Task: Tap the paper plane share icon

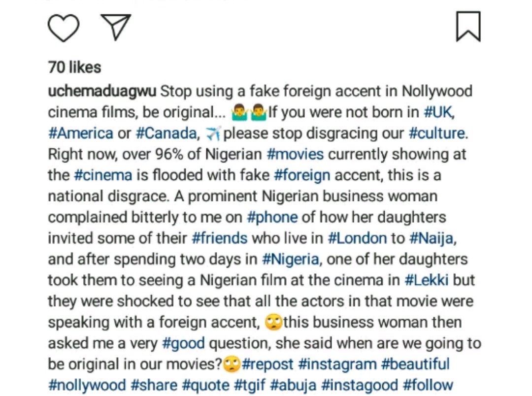Action: [x=116, y=26]
